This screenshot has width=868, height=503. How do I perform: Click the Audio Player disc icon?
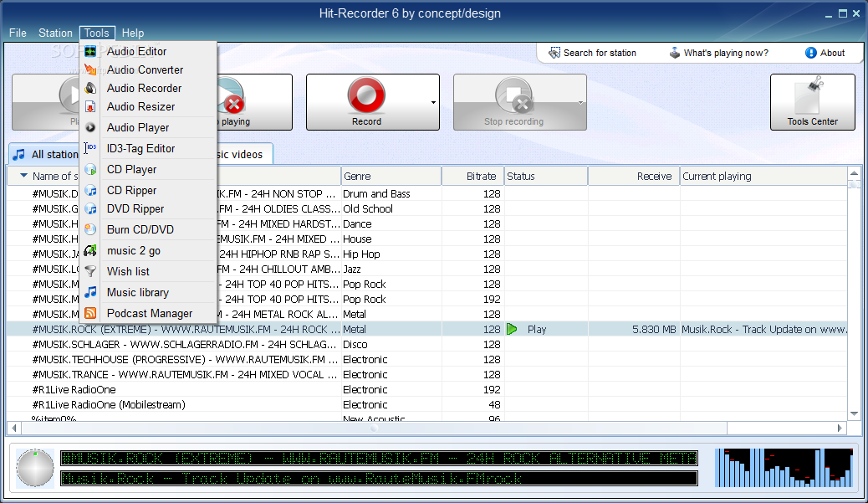90,127
